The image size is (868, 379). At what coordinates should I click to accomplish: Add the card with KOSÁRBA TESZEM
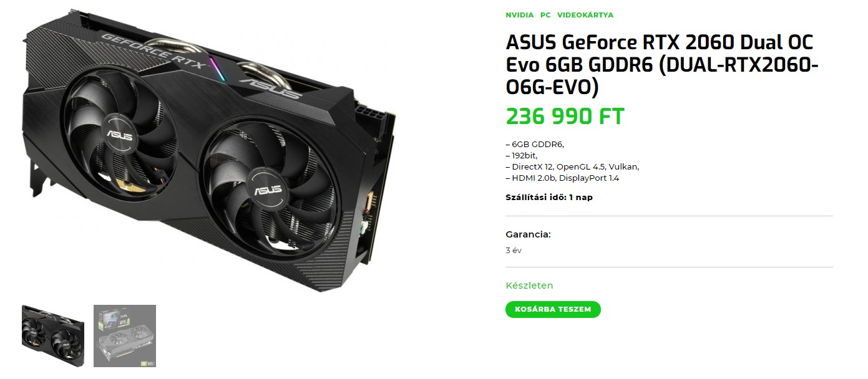point(553,309)
